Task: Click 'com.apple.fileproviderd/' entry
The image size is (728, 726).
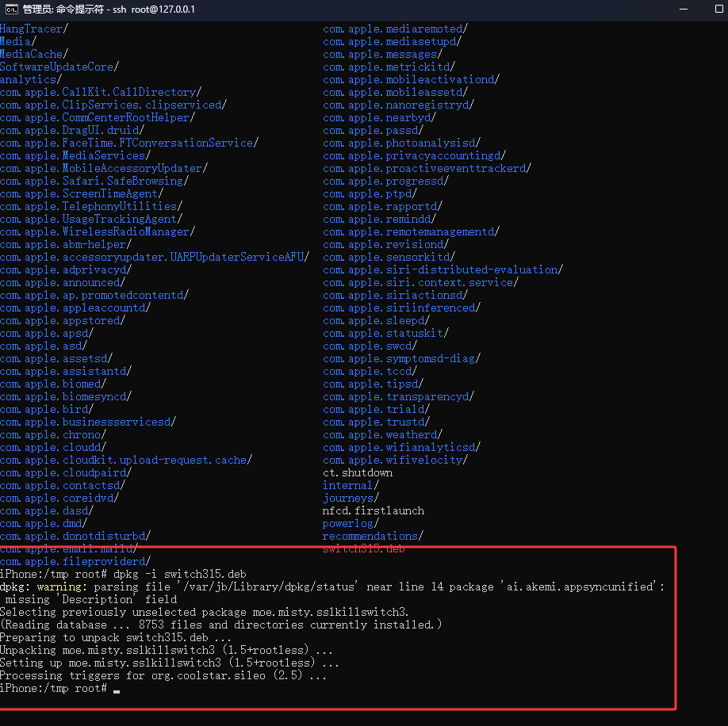Action: pyautogui.click(x=75, y=562)
